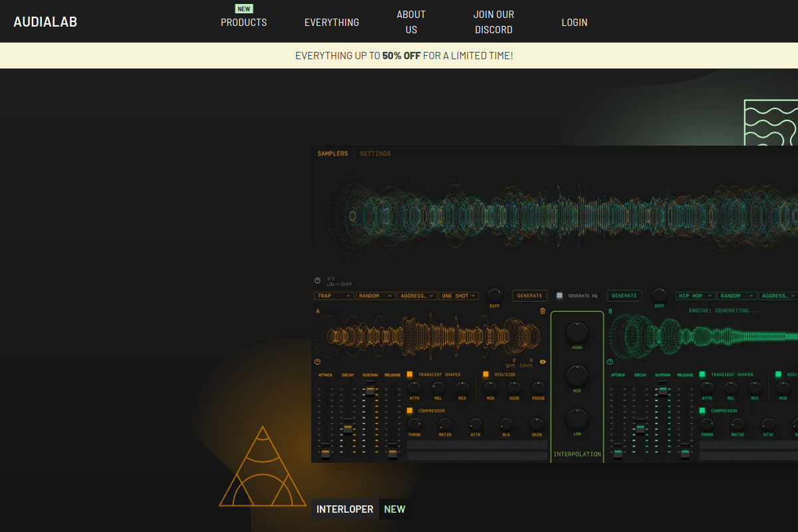
Task: Open the help icon under sampler A's waveform
Action: [317, 362]
